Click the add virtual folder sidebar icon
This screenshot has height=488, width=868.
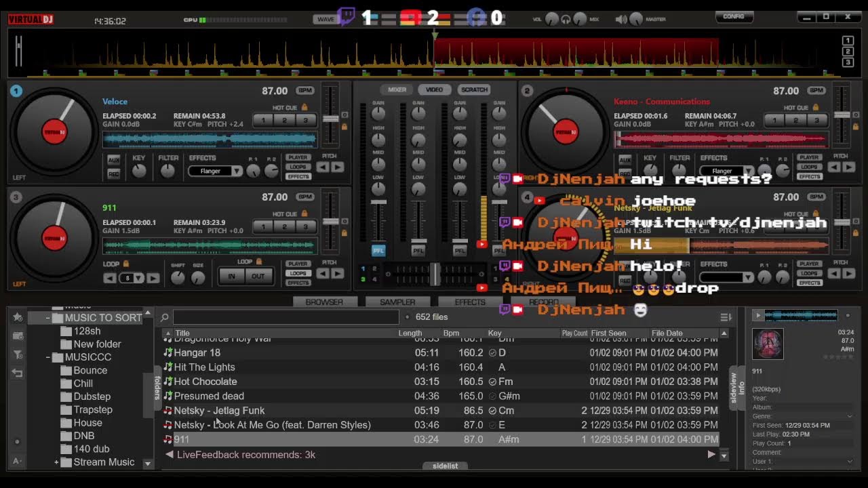point(17,336)
